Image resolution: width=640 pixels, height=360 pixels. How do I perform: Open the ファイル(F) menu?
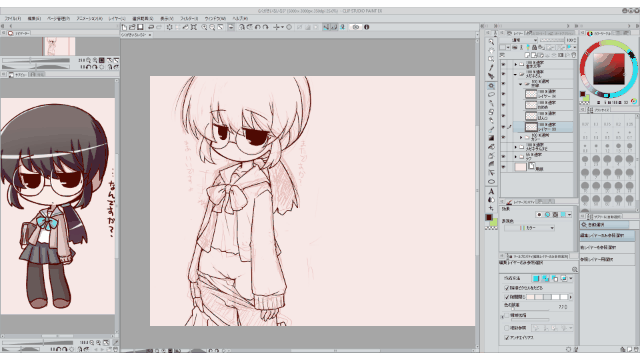click(x=13, y=19)
